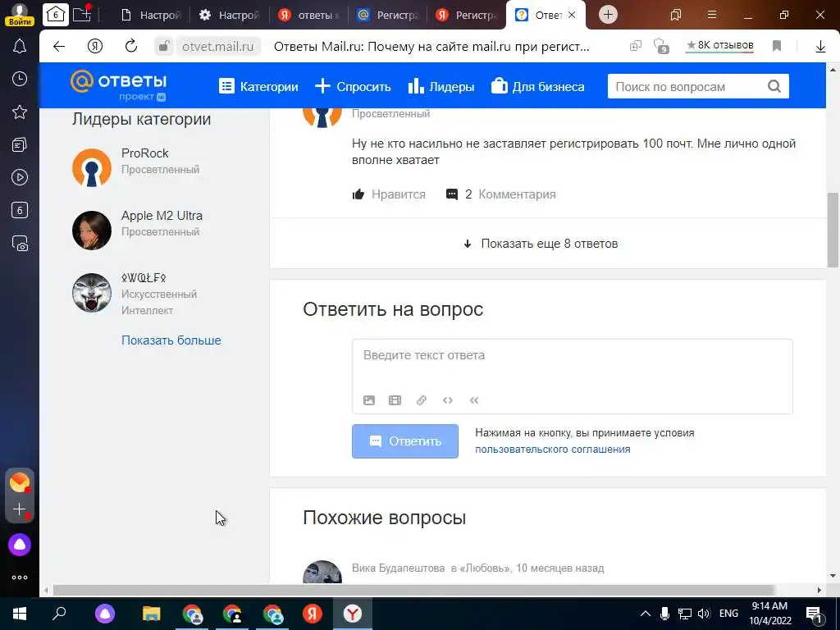Like the answer with Нравится
Image resolution: width=840 pixels, height=630 pixels.
pyautogui.click(x=389, y=194)
